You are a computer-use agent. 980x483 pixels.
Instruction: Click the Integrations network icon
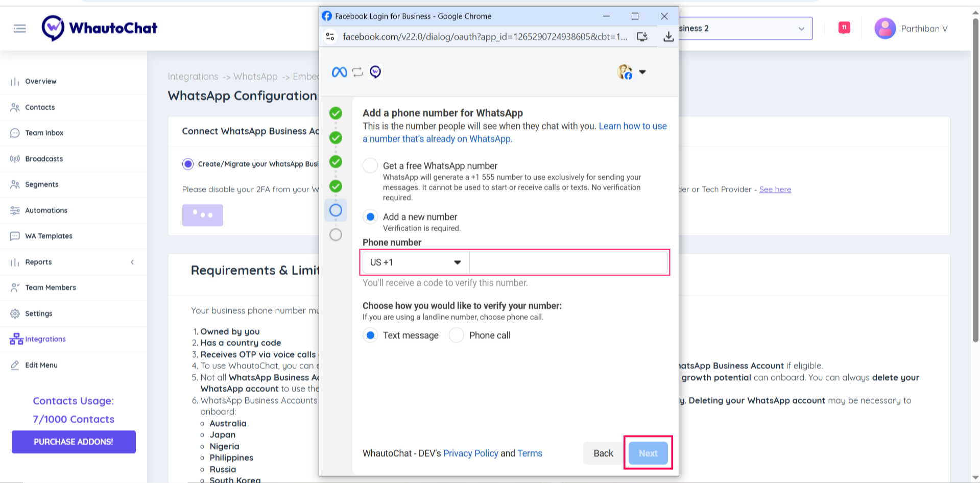tap(16, 339)
